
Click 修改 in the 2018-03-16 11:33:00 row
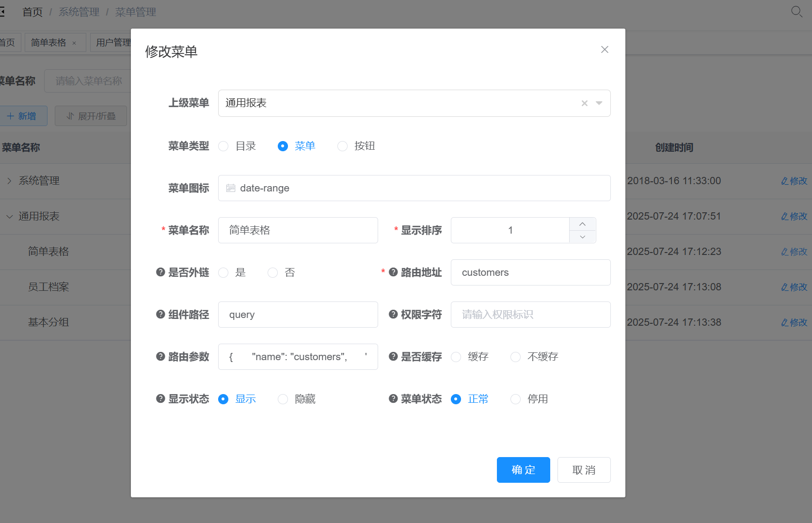[x=794, y=181]
